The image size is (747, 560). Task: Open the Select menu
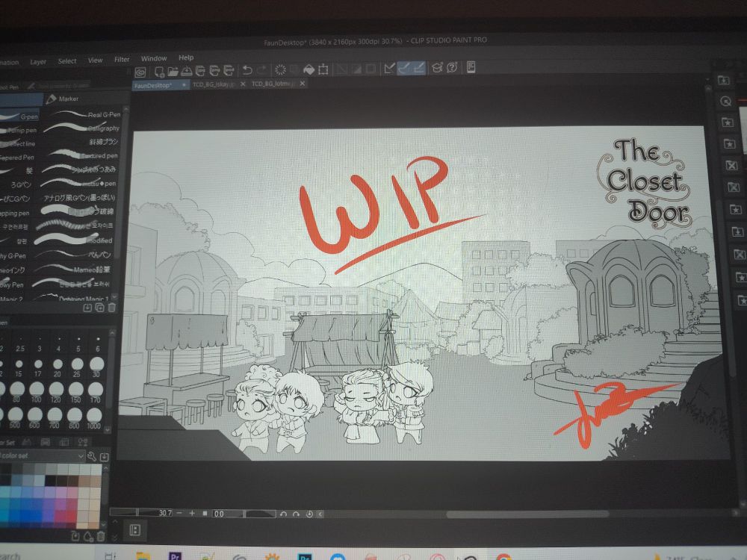coord(67,61)
